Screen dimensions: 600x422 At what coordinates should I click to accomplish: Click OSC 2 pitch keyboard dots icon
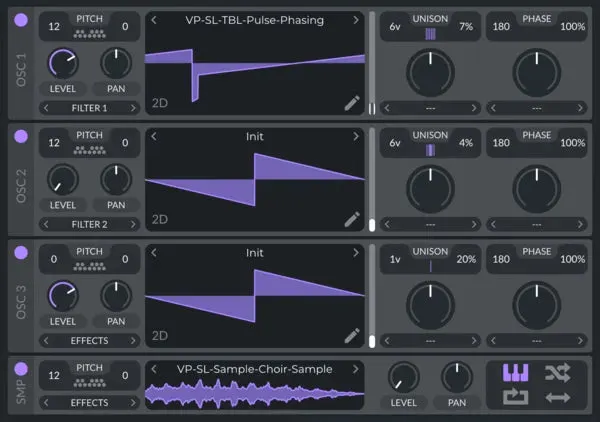(90, 150)
